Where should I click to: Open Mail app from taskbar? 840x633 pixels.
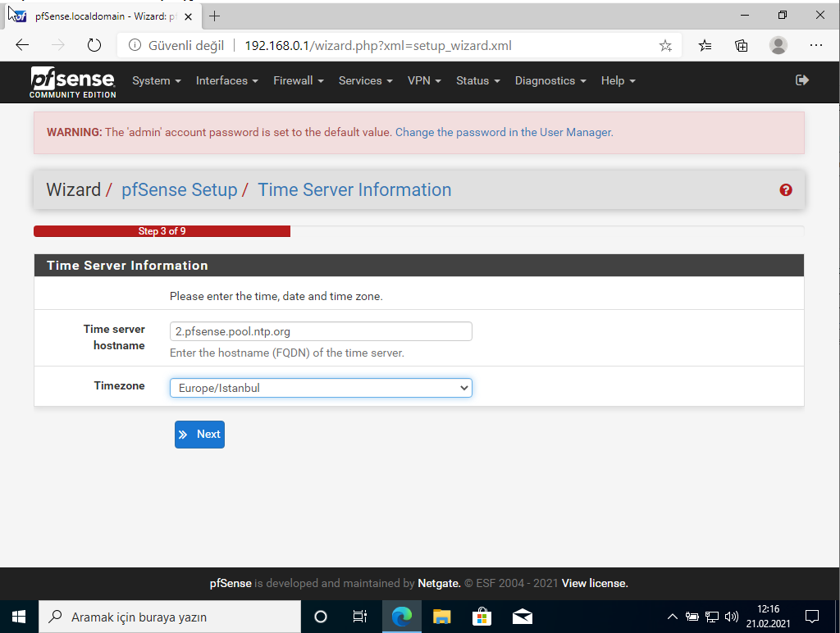click(x=523, y=617)
